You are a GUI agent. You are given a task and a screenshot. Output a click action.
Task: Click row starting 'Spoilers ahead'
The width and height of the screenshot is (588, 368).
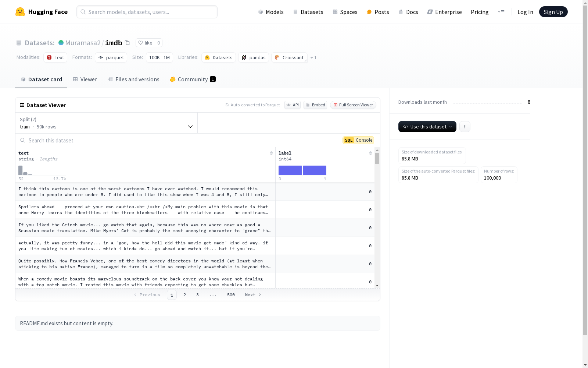point(195,210)
